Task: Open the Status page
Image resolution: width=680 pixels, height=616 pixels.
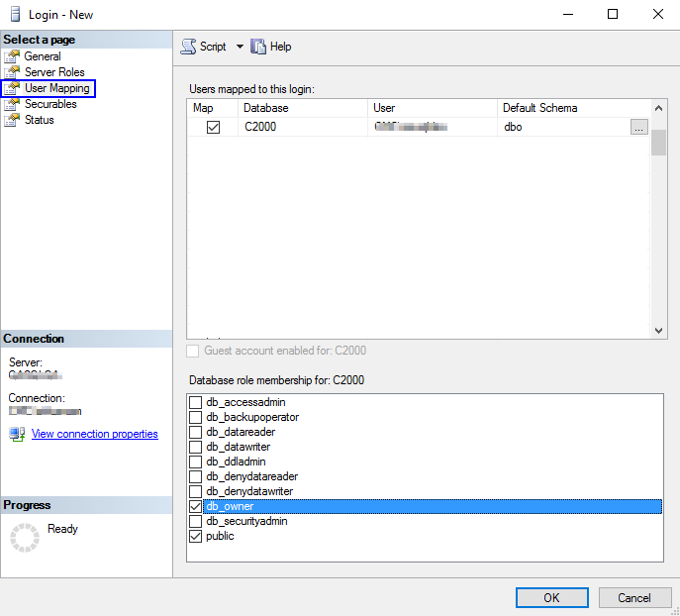Action: (x=39, y=120)
